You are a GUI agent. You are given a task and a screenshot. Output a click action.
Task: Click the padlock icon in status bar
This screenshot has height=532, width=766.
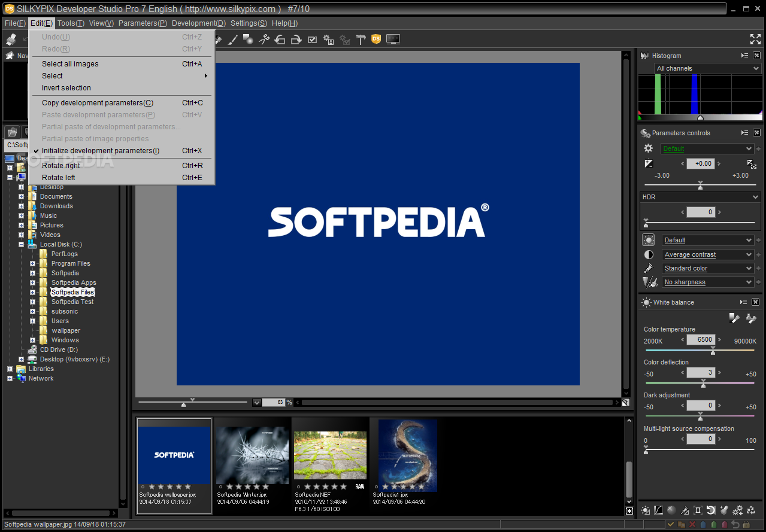click(746, 525)
